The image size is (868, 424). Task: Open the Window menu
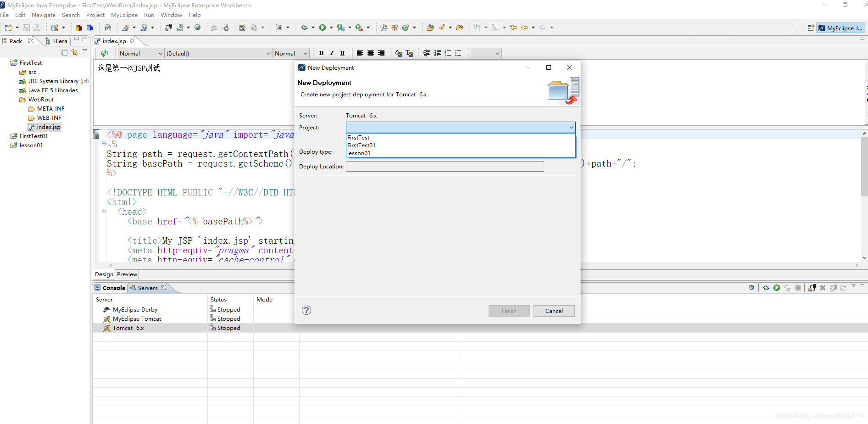pyautogui.click(x=171, y=15)
